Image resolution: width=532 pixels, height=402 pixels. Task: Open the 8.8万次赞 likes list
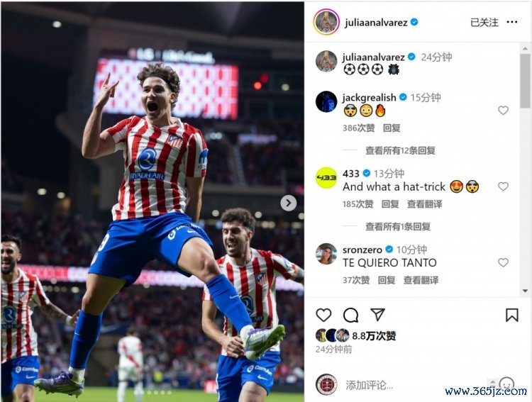[x=374, y=336]
